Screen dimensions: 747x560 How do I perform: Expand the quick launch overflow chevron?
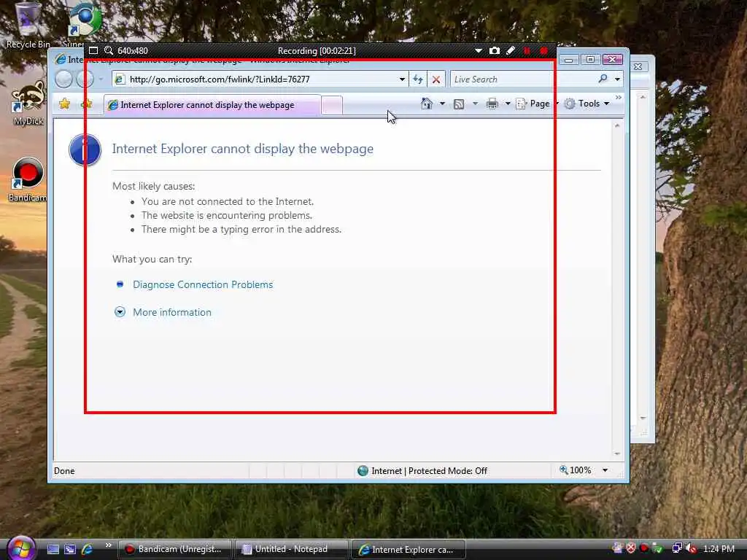point(108,545)
